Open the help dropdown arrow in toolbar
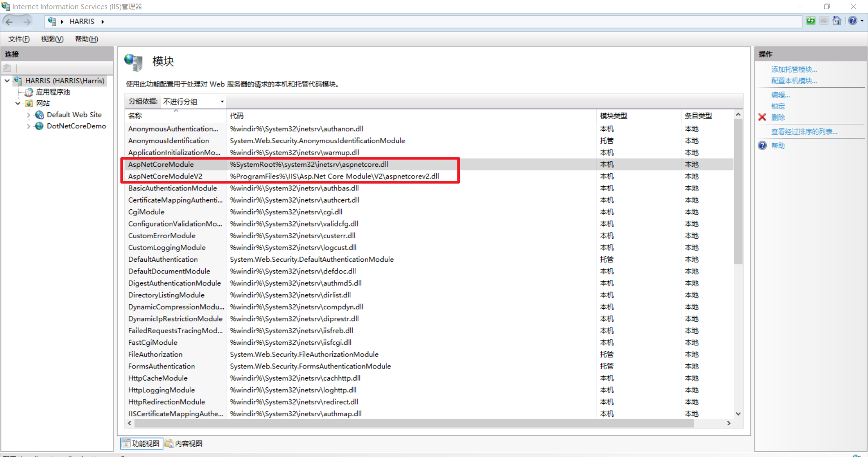868x457 pixels. (862, 21)
